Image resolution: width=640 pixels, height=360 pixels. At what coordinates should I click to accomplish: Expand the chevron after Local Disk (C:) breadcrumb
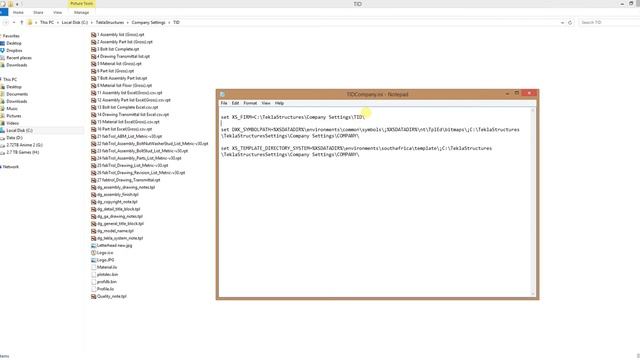(91, 22)
